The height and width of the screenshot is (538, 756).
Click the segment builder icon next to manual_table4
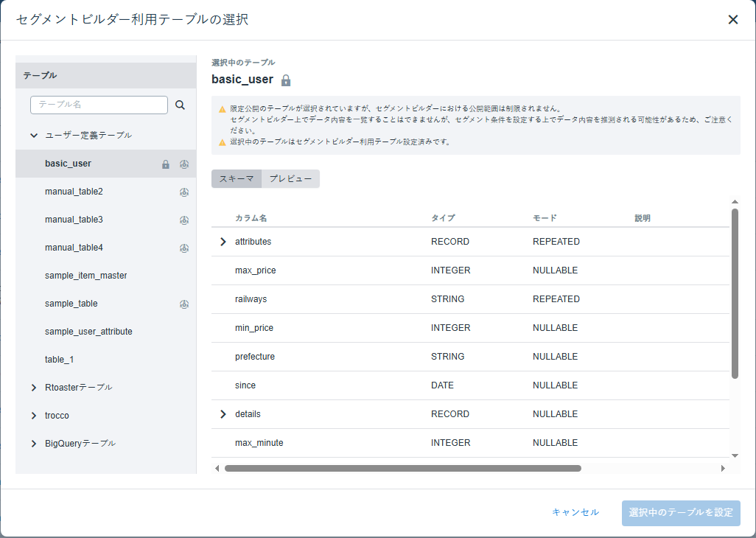pos(184,248)
